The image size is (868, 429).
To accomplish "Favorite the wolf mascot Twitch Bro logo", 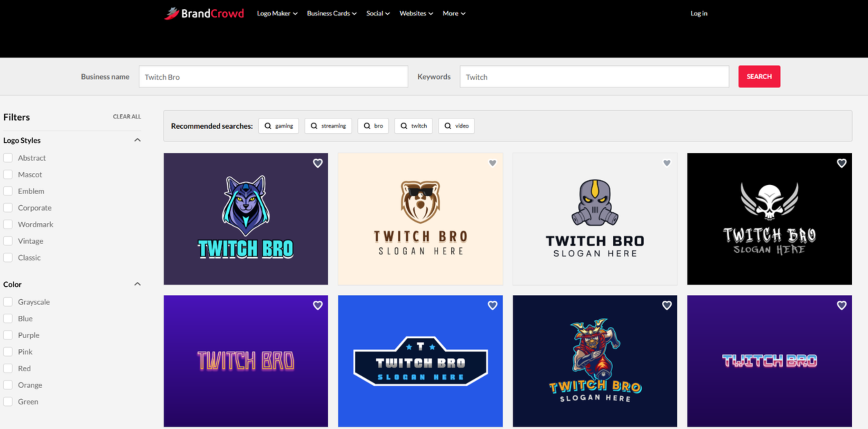I will point(317,163).
